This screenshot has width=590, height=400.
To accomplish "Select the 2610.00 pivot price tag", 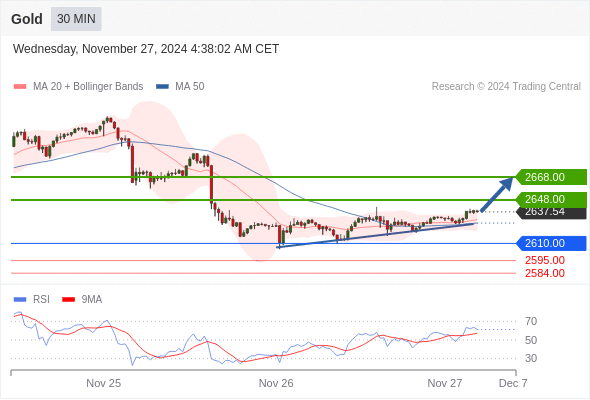I will coord(551,243).
